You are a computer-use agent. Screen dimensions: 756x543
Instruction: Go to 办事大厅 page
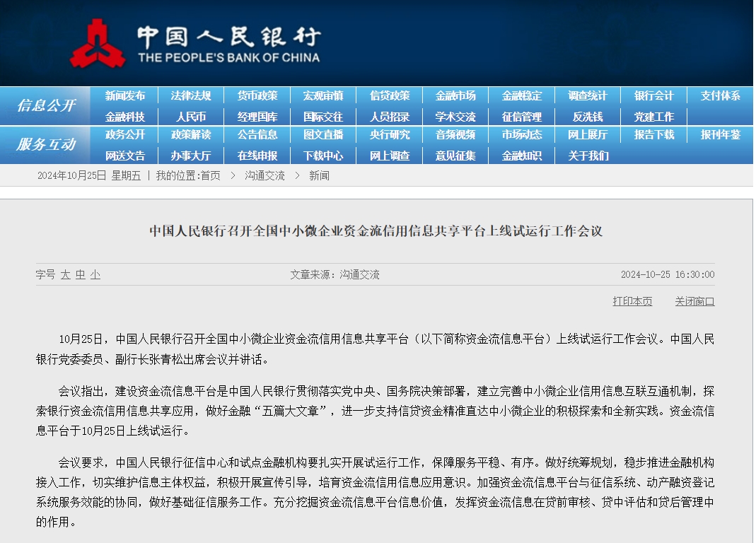click(x=191, y=156)
